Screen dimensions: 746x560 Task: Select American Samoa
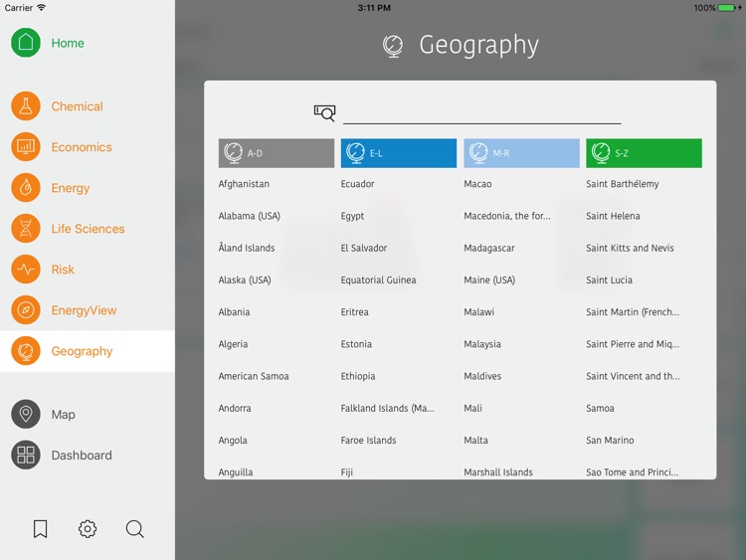tap(254, 376)
